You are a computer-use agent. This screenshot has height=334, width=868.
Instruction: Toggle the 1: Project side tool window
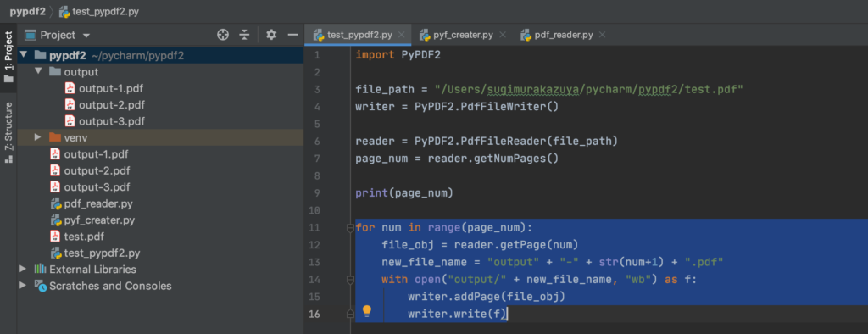click(8, 57)
